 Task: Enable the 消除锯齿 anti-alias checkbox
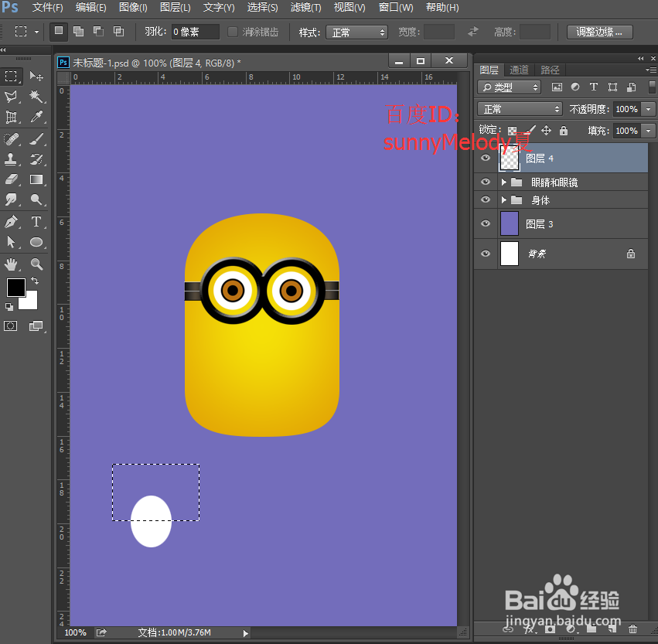233,32
